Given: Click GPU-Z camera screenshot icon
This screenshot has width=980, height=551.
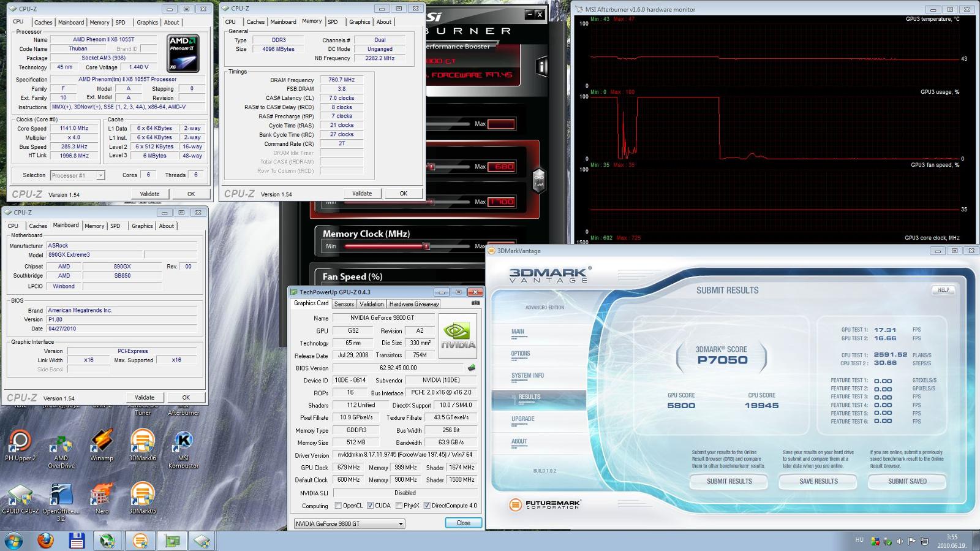Looking at the screenshot, I should point(475,303).
